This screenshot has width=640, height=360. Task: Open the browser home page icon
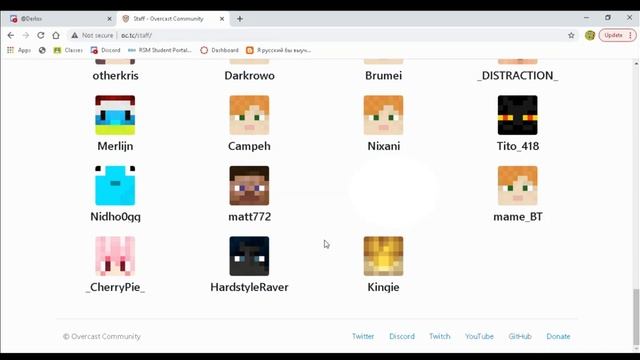(x=56, y=36)
